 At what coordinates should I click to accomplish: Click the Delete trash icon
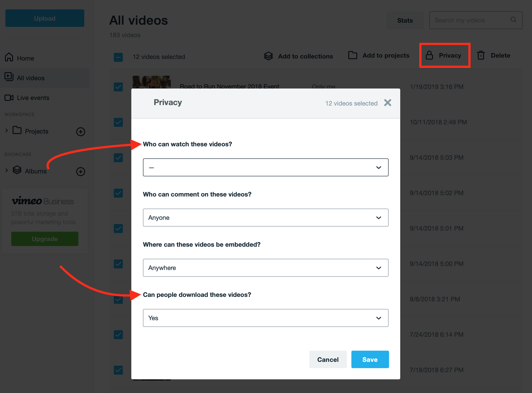(481, 55)
